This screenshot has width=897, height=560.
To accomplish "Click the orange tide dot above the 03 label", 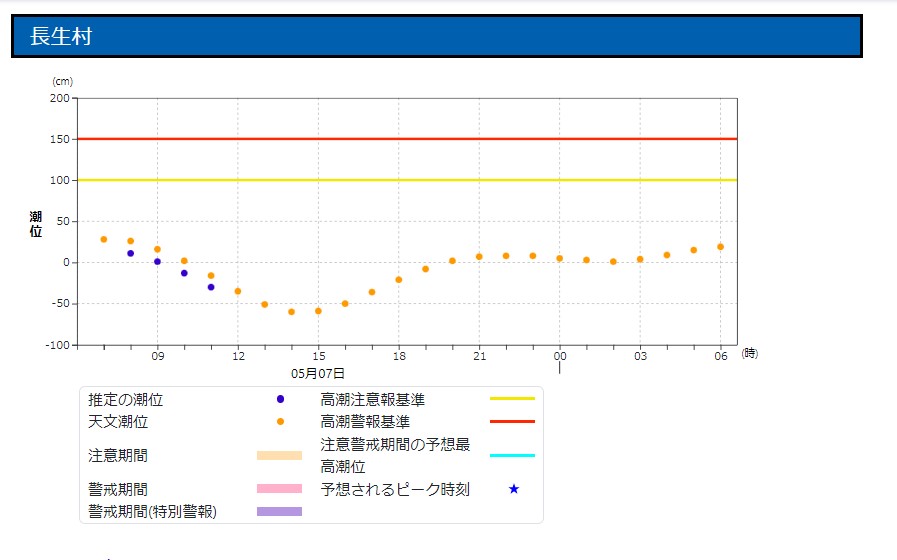I will click(x=640, y=260).
